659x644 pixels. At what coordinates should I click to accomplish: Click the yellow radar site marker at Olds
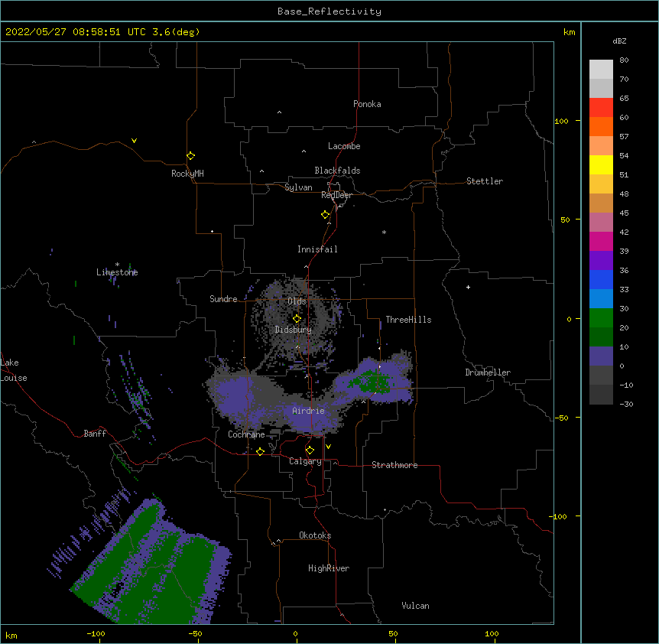[x=297, y=319]
